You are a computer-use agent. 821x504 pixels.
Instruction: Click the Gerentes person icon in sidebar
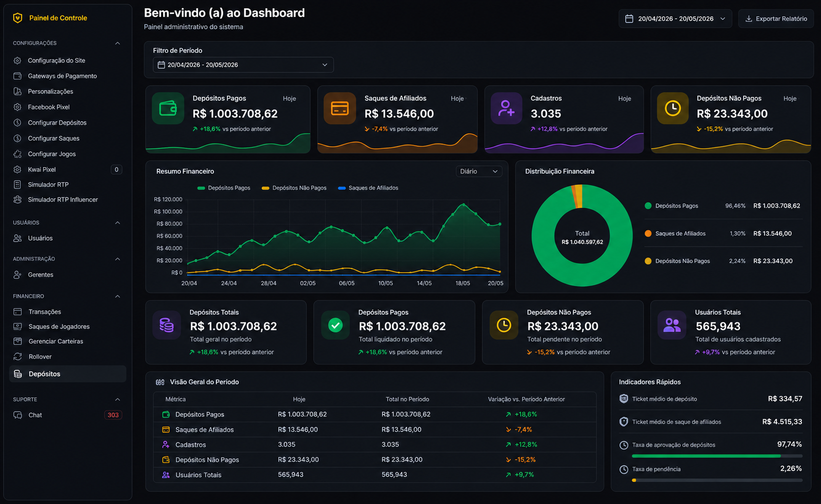(x=17, y=275)
